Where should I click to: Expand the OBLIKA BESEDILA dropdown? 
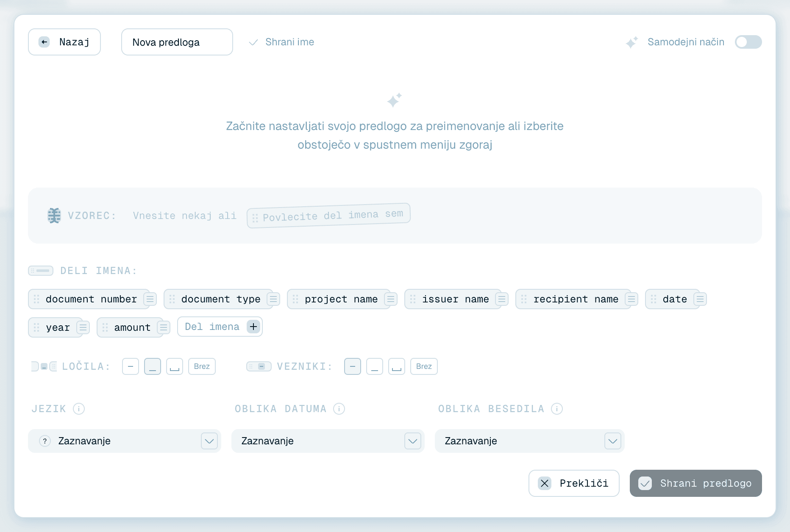click(530, 441)
